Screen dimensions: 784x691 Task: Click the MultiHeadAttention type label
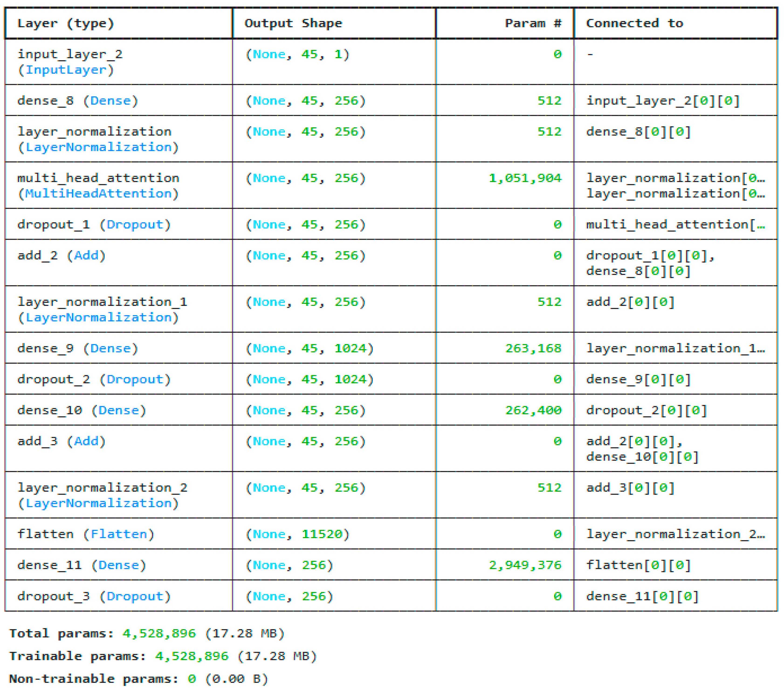pyautogui.click(x=98, y=193)
